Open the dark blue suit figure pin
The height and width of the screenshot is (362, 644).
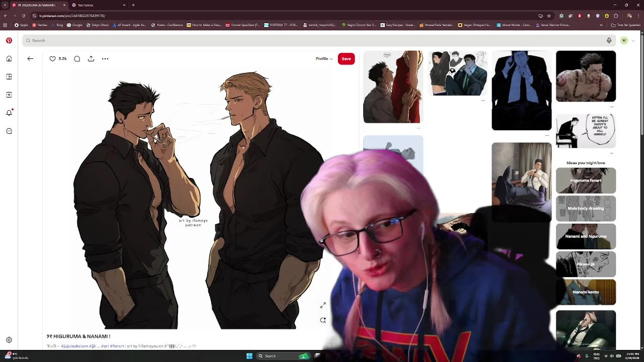[x=521, y=90]
